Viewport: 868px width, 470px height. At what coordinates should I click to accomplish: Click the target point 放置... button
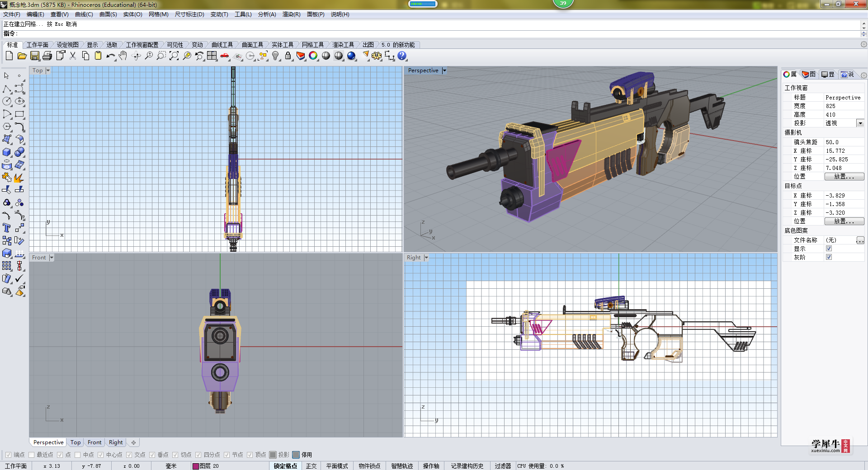844,221
